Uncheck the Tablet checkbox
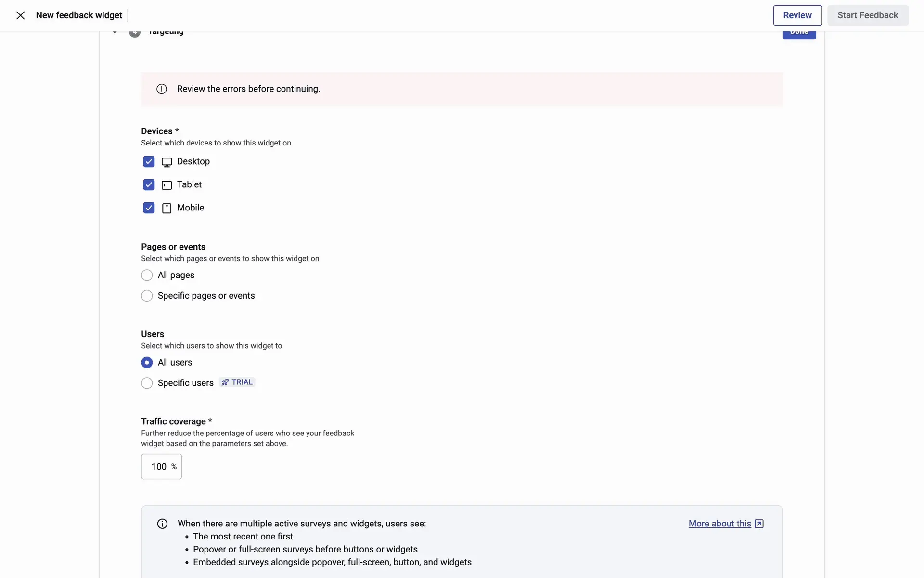Image resolution: width=924 pixels, height=578 pixels. coord(149,185)
